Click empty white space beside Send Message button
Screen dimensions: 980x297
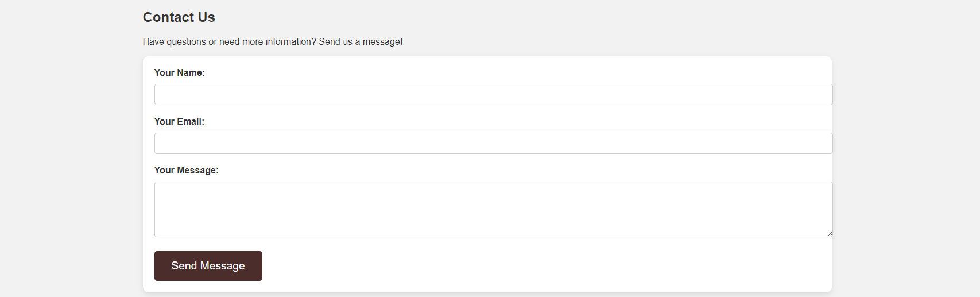pos(517,266)
